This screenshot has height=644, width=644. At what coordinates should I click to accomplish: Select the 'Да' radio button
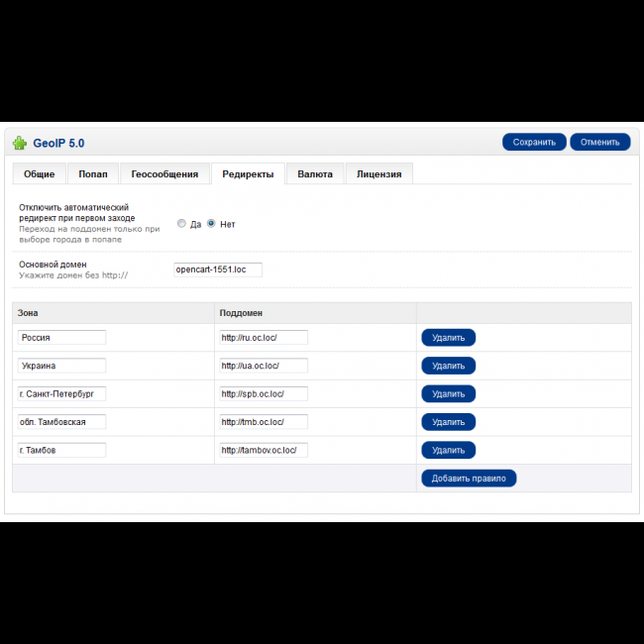tap(181, 224)
